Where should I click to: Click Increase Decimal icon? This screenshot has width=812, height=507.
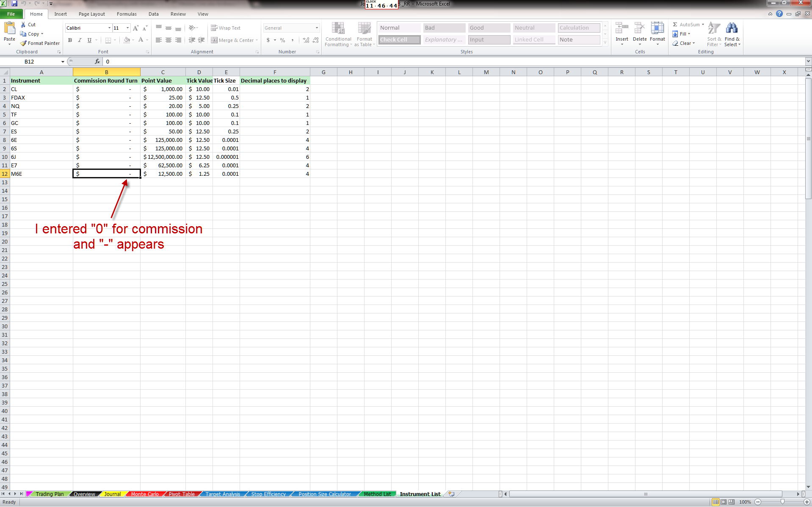(306, 40)
